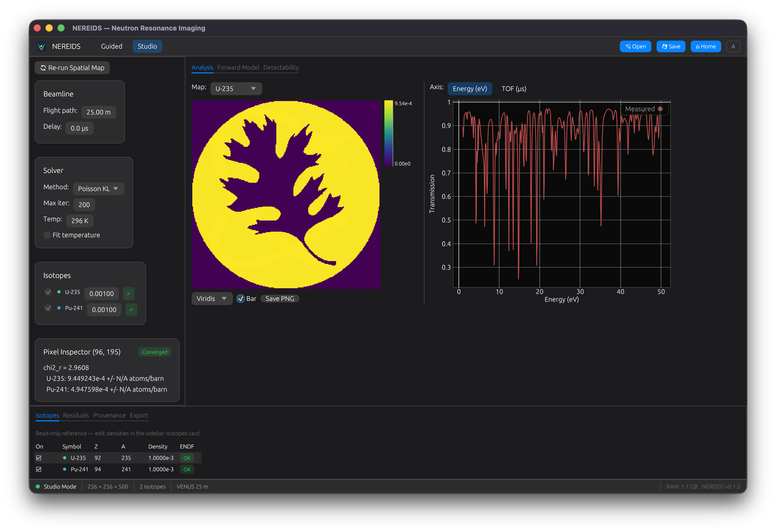This screenshot has height=532, width=776.
Task: Expand the Poisson KL method dropdown
Action: 98,189
